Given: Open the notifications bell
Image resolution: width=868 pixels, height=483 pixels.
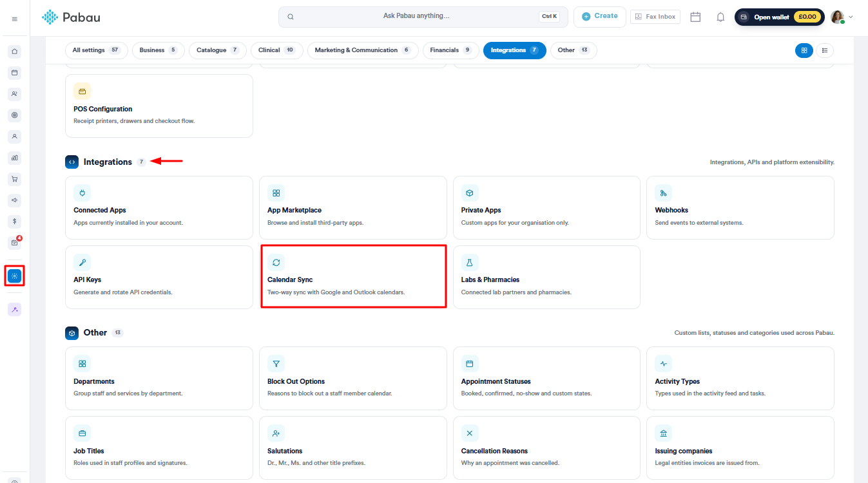Looking at the screenshot, I should [720, 17].
